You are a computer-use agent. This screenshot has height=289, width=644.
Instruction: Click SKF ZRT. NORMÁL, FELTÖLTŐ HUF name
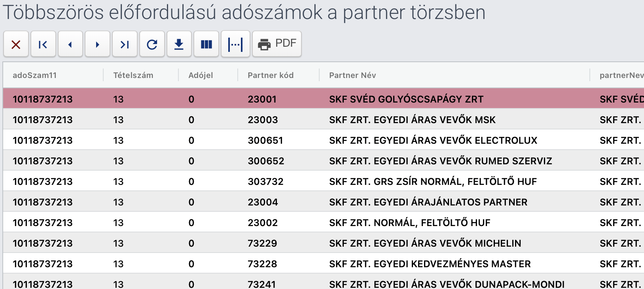409,222
